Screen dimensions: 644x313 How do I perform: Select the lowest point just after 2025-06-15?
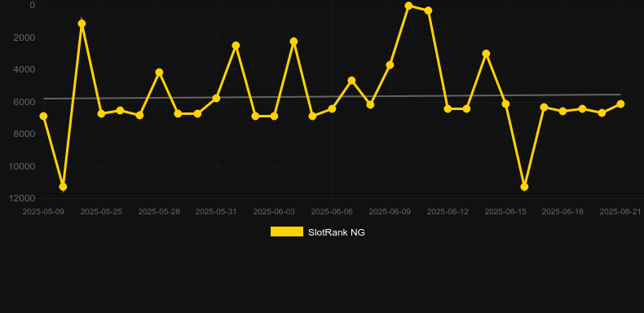[524, 187]
